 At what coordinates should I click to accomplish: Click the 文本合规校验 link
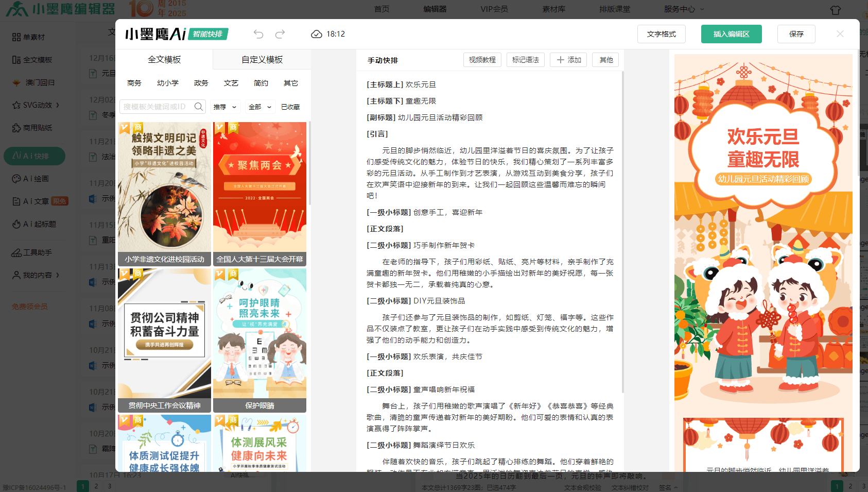click(582, 487)
